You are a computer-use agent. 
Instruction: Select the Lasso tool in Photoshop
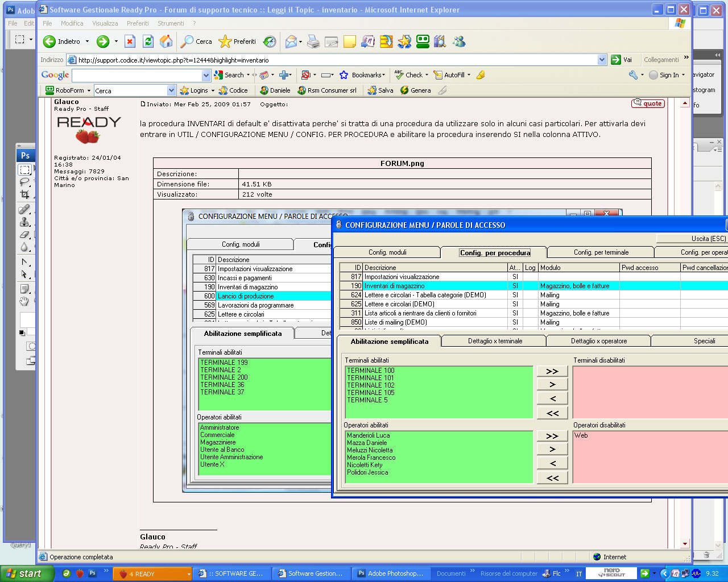[24, 182]
